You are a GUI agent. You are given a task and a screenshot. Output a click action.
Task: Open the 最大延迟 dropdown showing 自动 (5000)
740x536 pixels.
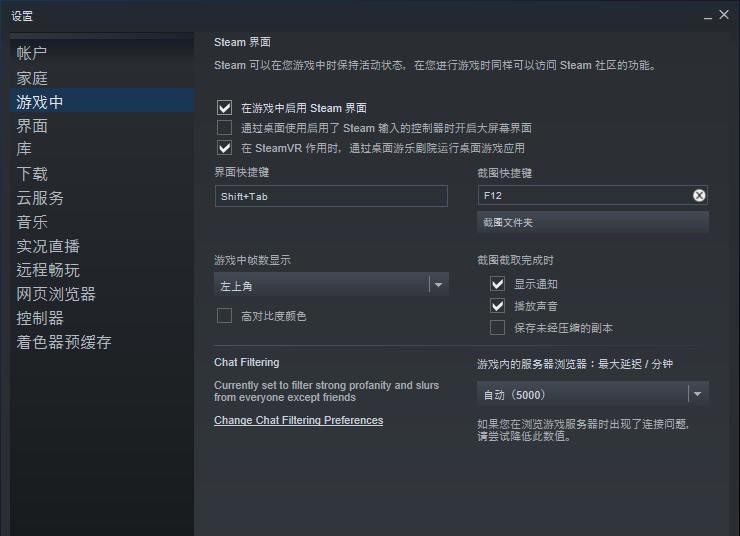[593, 394]
